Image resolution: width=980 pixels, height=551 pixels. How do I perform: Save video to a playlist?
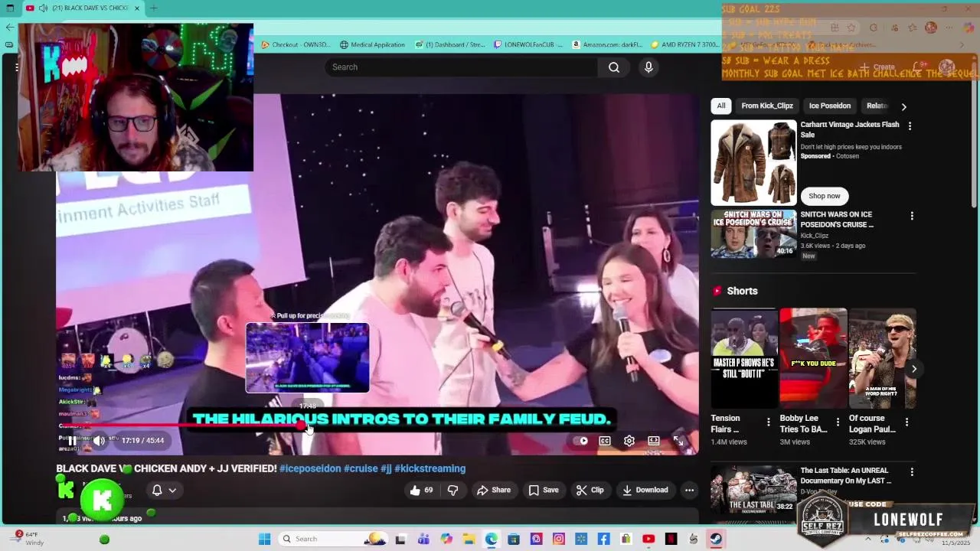pos(543,490)
